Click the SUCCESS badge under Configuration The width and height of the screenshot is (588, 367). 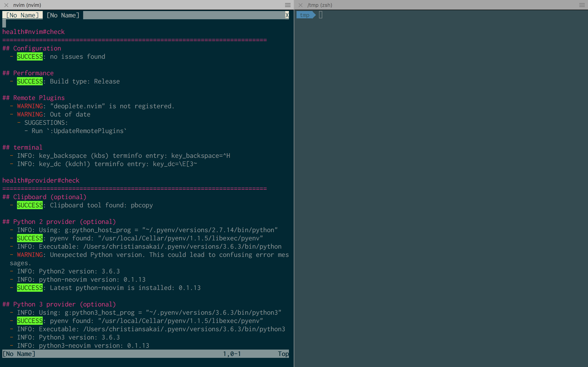point(30,57)
